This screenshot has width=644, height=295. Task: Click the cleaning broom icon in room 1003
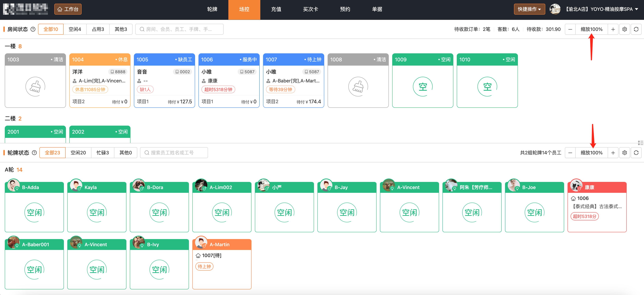click(35, 87)
